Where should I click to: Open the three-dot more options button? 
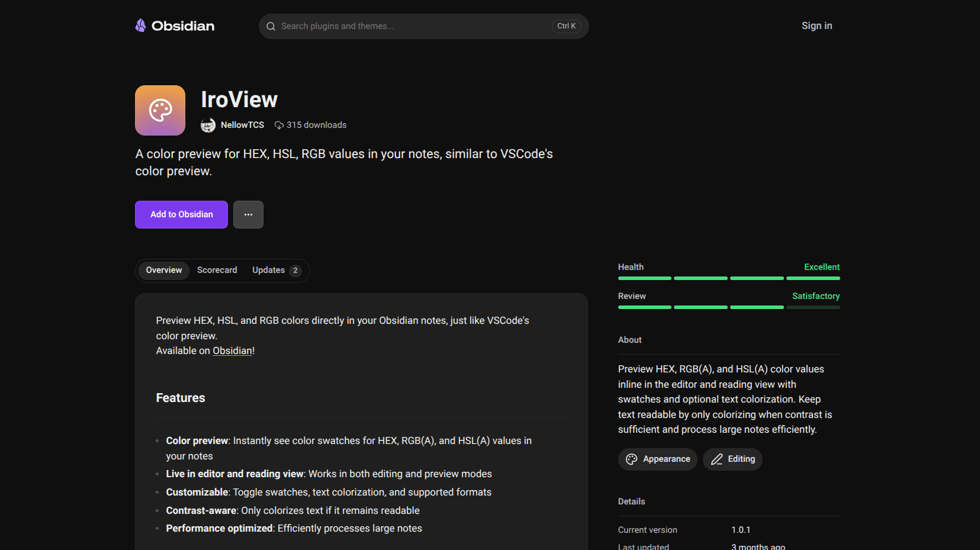pyautogui.click(x=248, y=214)
